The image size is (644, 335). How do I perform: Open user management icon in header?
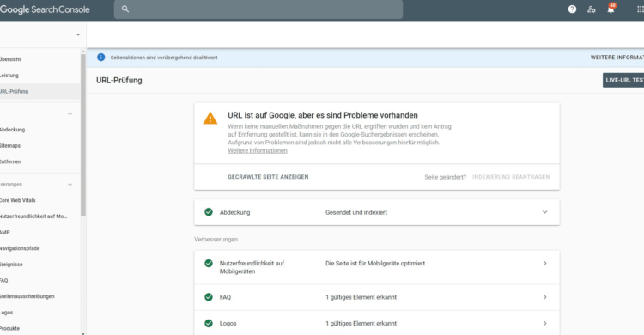[592, 9]
